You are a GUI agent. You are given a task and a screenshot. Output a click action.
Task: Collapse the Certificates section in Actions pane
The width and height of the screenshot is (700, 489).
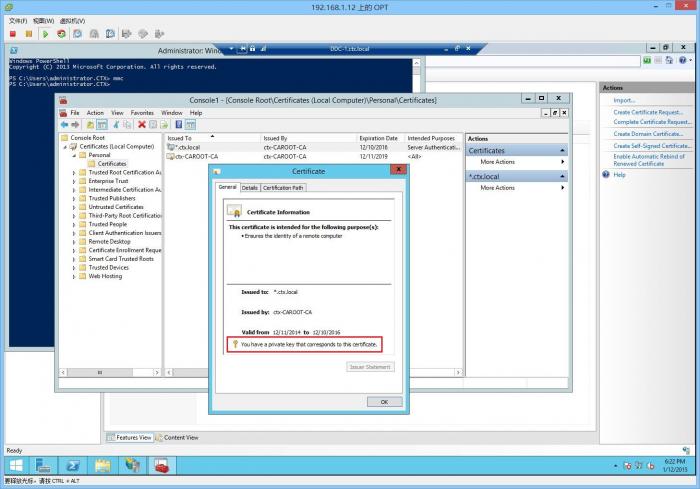[562, 151]
